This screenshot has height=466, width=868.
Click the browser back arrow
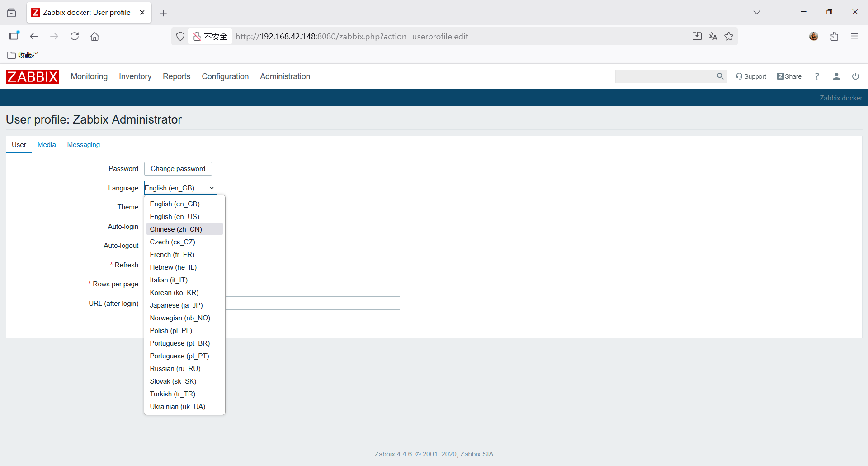tap(34, 36)
